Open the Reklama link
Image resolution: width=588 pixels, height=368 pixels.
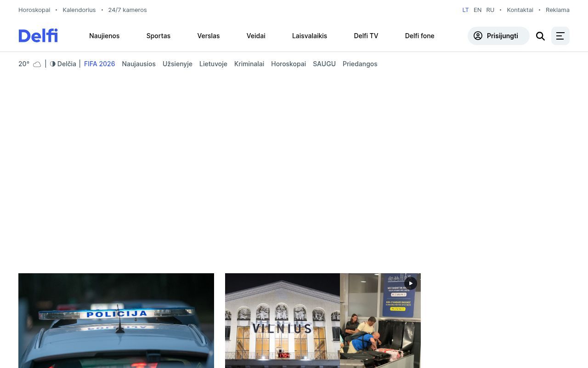(x=558, y=10)
